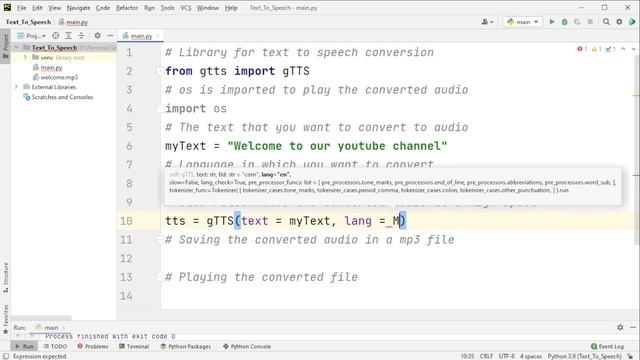640x360 pixels.
Task: Hide the Project panel with minus icon
Action: click(x=110, y=36)
